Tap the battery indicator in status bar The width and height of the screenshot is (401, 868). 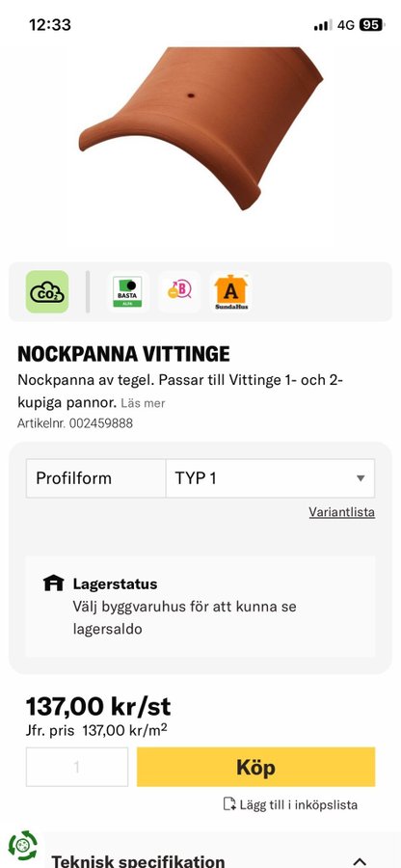(x=370, y=25)
